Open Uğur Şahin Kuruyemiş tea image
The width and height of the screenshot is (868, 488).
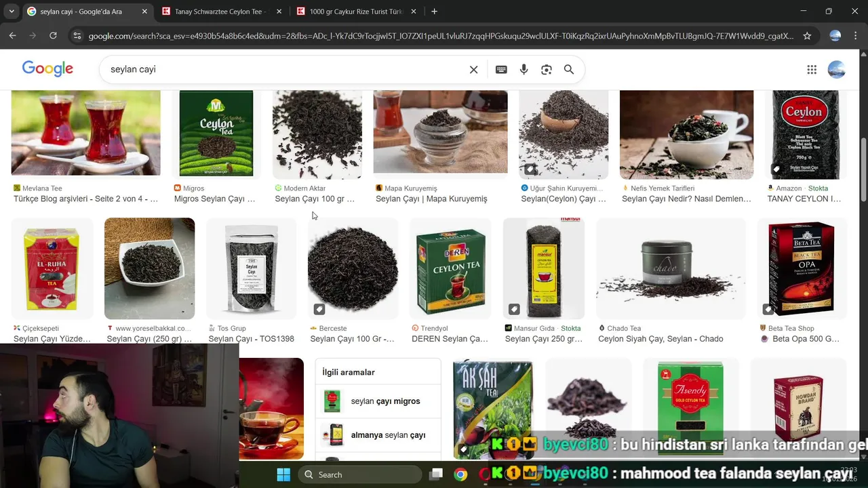click(x=564, y=134)
